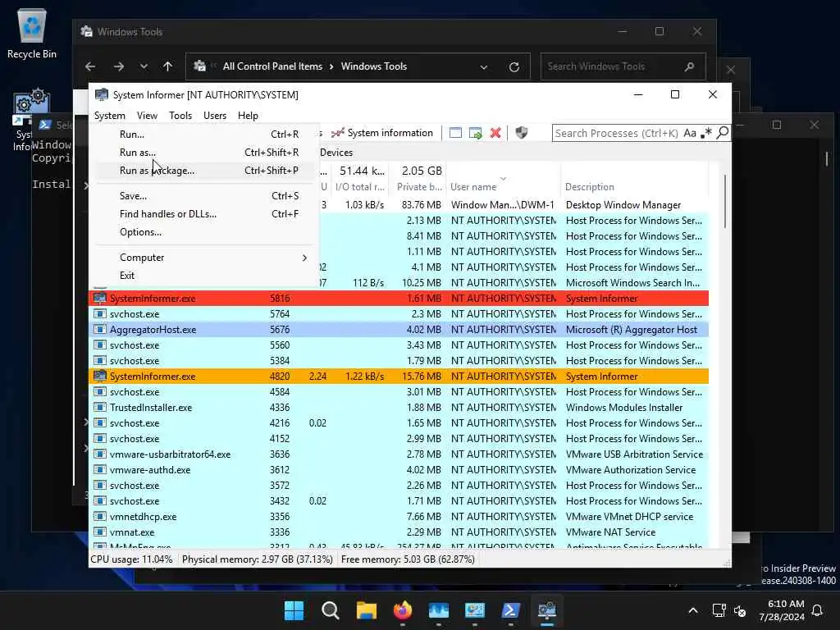This screenshot has width=840, height=630.
Task: Click the find window toolbar icon
Action: (x=455, y=133)
